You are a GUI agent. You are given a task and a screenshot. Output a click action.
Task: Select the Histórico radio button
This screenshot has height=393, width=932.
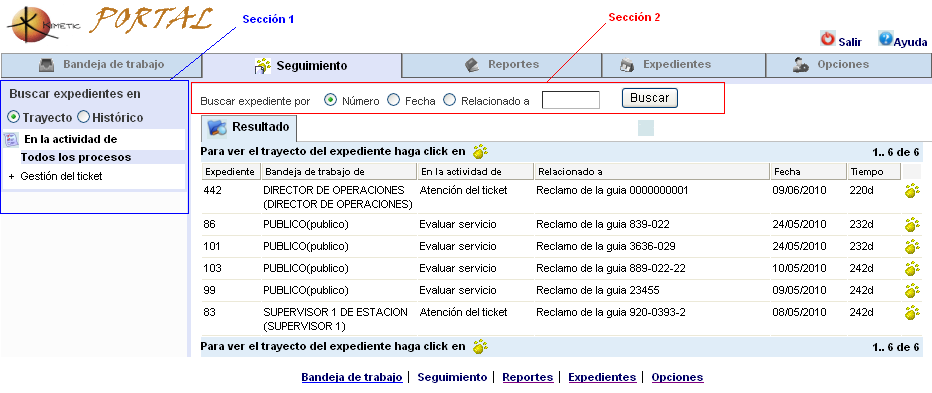[x=84, y=117]
